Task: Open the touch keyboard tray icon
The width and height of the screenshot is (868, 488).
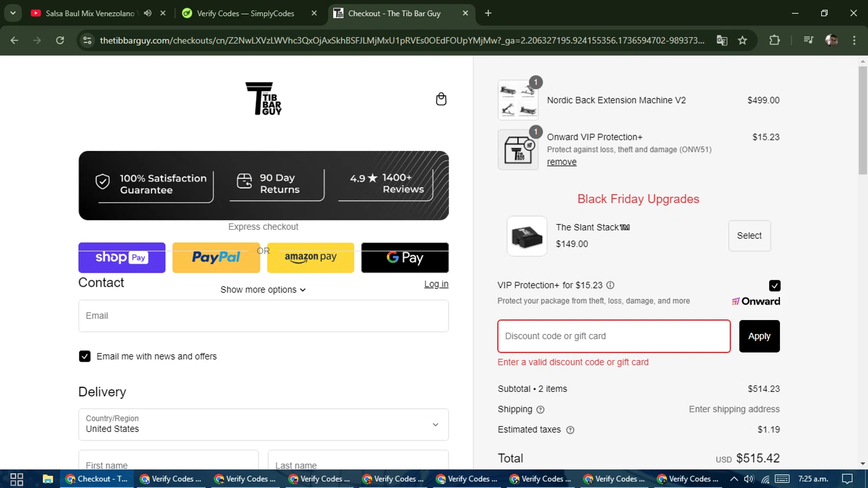Action: click(x=782, y=479)
